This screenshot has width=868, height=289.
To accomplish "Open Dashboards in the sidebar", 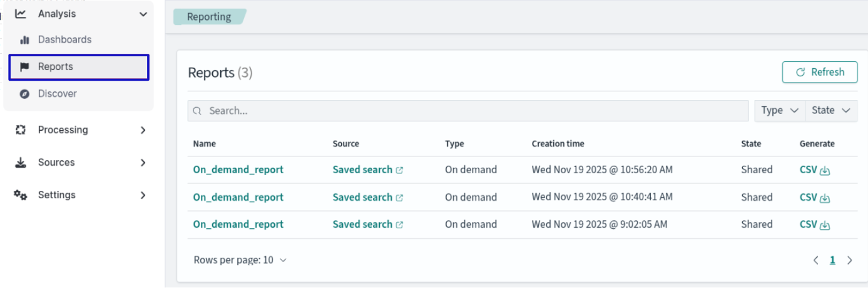I will (x=64, y=40).
